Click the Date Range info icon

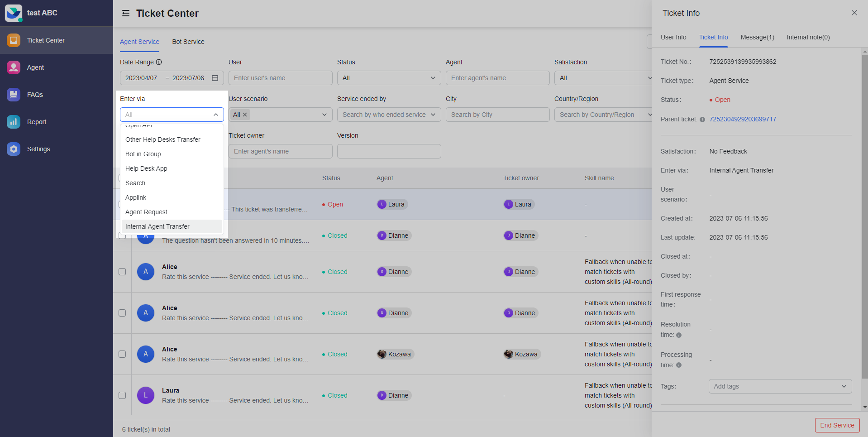(159, 62)
